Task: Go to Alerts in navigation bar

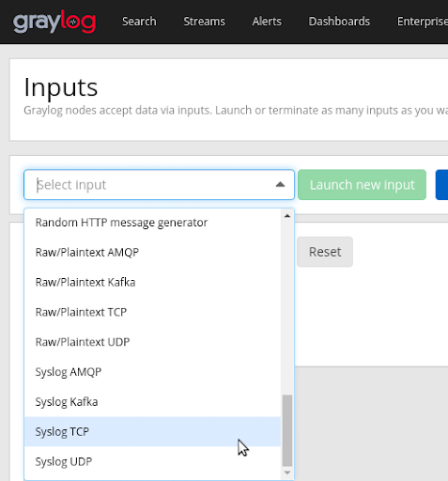Action: [x=267, y=22]
